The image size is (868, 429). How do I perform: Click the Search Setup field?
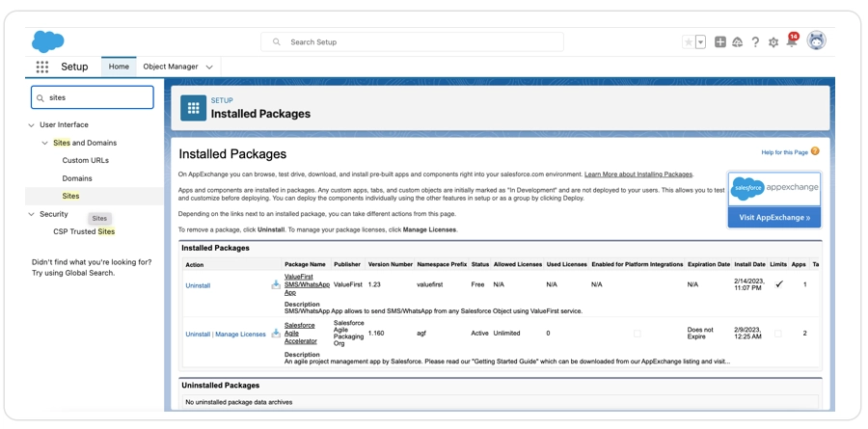pos(415,42)
